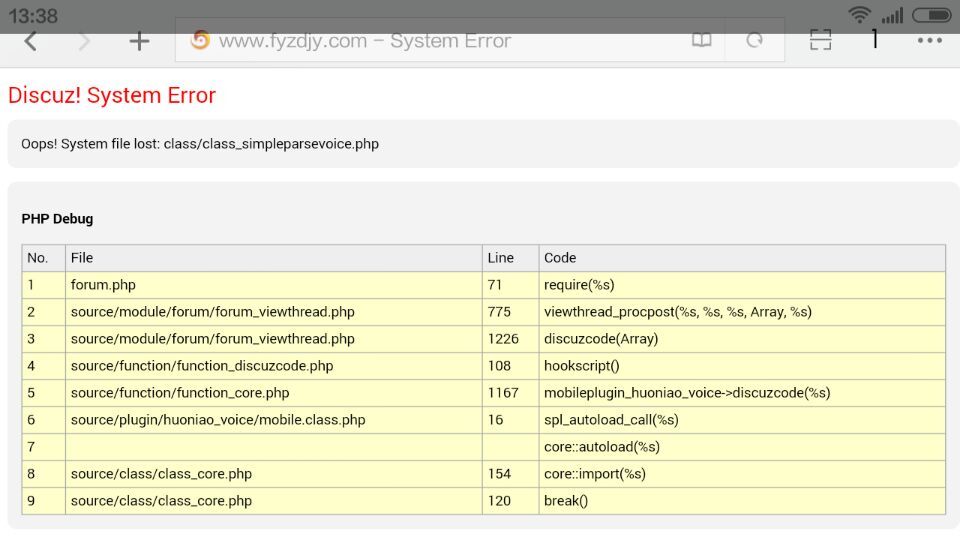Open reader mode book icon

click(x=702, y=40)
